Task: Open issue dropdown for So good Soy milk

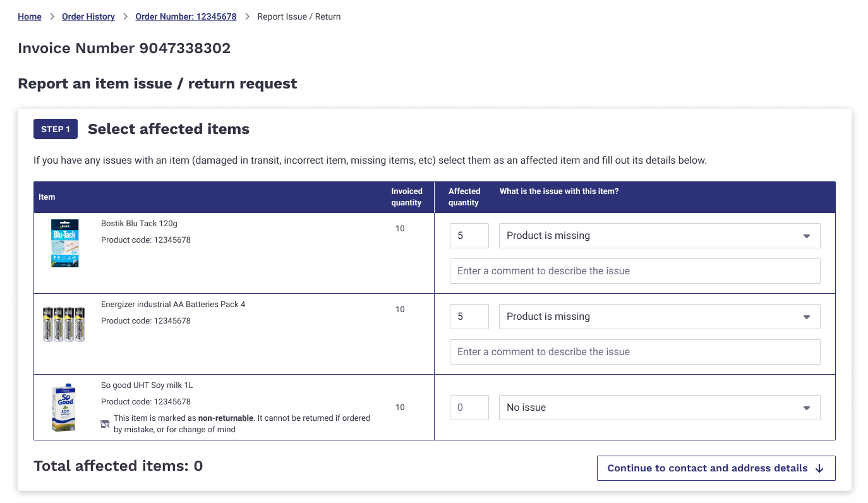Action: click(x=660, y=408)
